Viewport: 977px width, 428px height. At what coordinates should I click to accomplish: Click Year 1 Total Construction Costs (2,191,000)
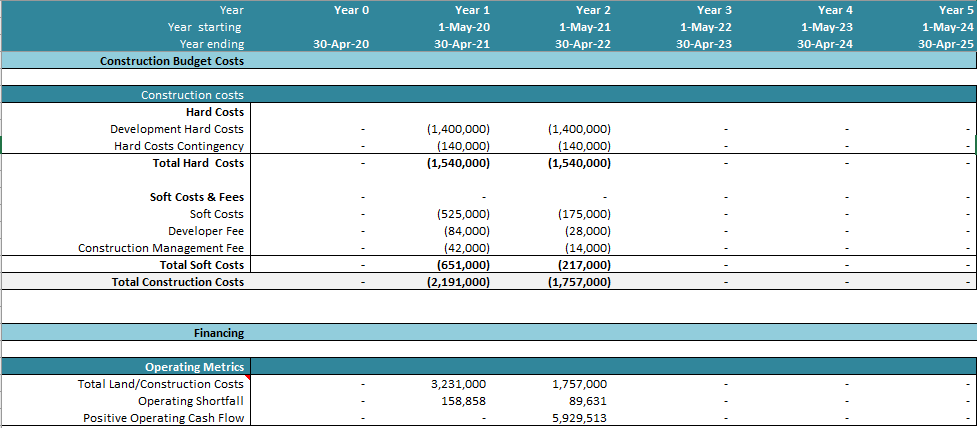(x=458, y=282)
